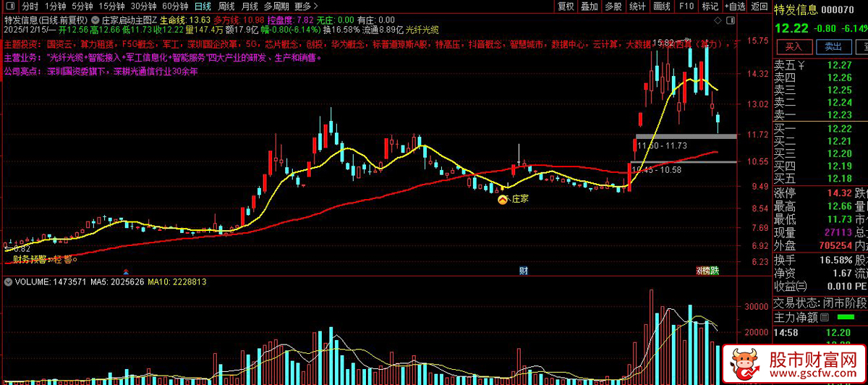The width and height of the screenshot is (868, 385).
Task: Expand the 更多> period options
Action: click(307, 7)
